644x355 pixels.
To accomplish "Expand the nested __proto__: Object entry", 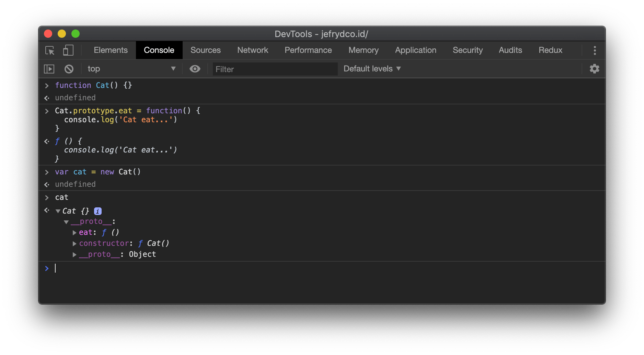I will [74, 255].
